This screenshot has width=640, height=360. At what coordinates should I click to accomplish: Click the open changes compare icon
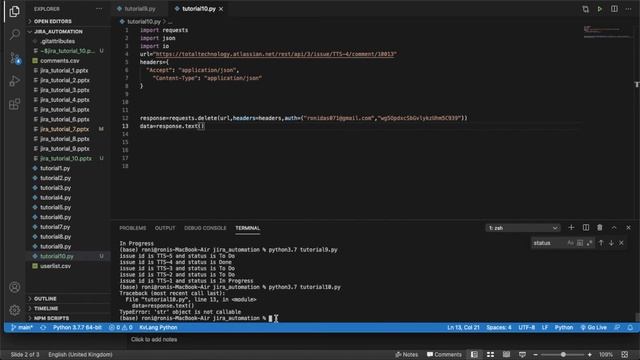coord(586,9)
